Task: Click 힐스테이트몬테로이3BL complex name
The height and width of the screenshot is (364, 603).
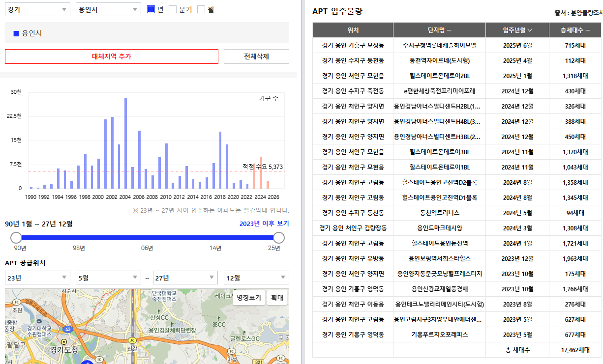Action: 439,152
